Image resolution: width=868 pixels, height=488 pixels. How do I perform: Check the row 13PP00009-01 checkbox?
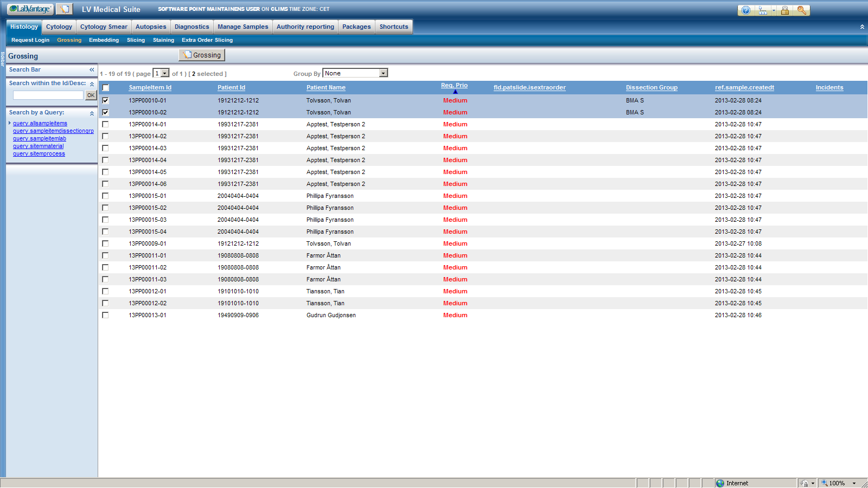pos(105,243)
